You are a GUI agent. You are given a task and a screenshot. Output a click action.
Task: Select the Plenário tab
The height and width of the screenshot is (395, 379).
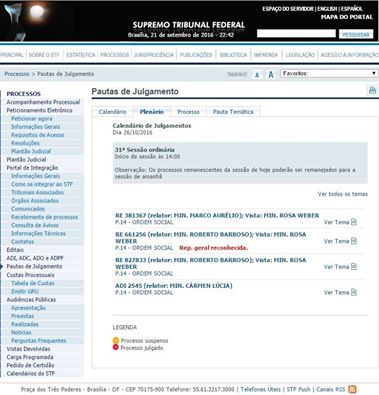point(152,112)
